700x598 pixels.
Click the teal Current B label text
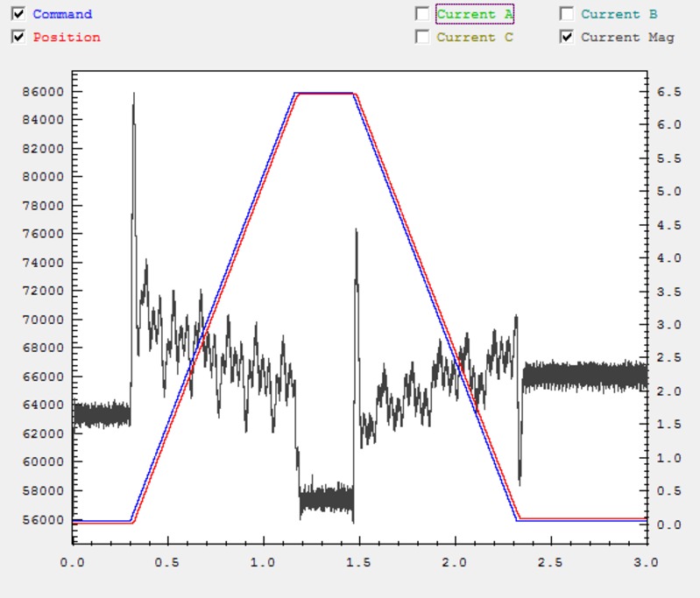click(x=619, y=14)
